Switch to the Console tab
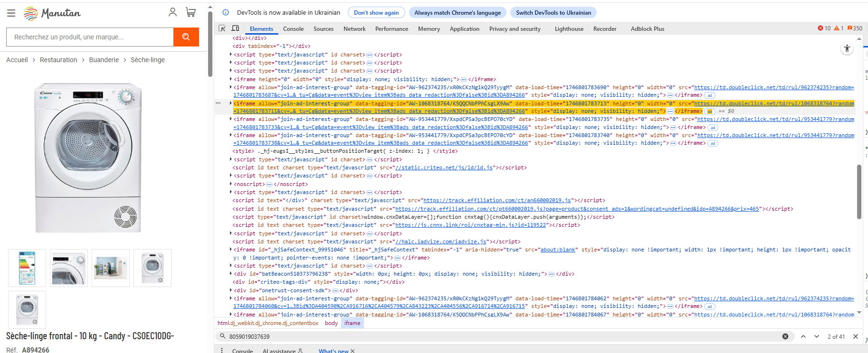This screenshot has height=353, width=868. coord(293,28)
